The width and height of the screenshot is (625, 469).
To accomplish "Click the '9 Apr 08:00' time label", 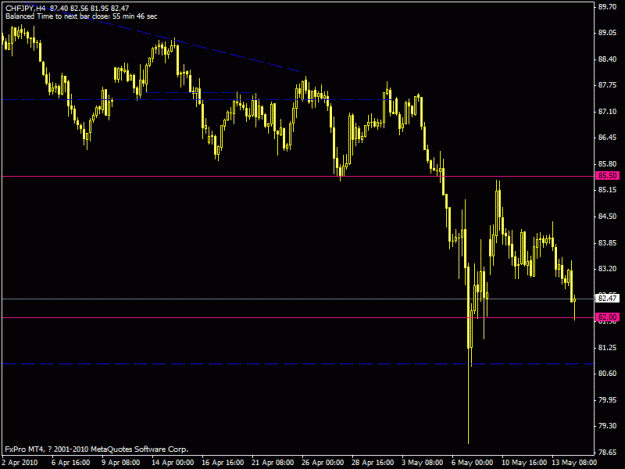I will tap(120, 463).
